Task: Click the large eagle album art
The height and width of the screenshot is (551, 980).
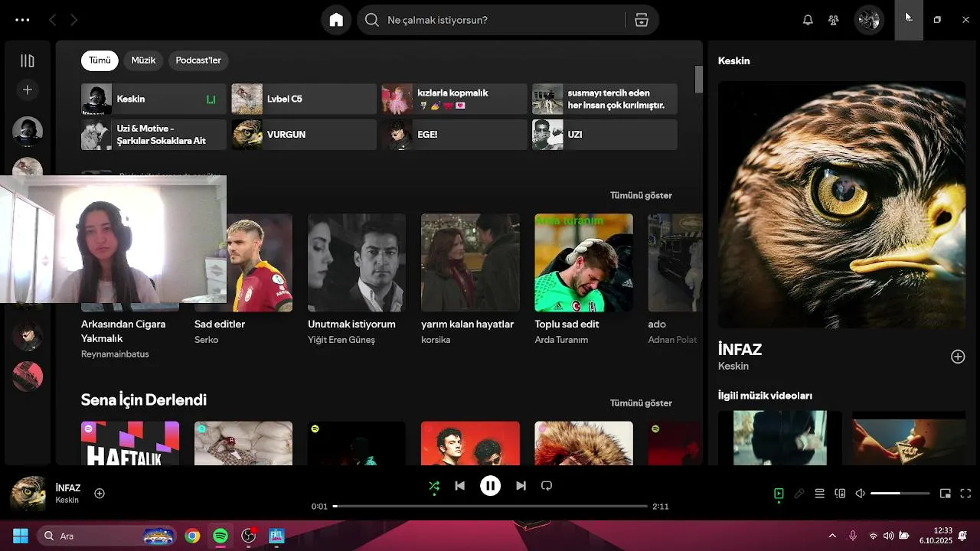Action: pos(841,205)
